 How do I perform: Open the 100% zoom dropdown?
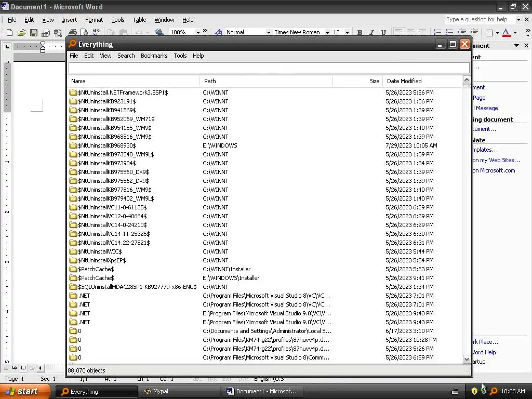(198, 32)
